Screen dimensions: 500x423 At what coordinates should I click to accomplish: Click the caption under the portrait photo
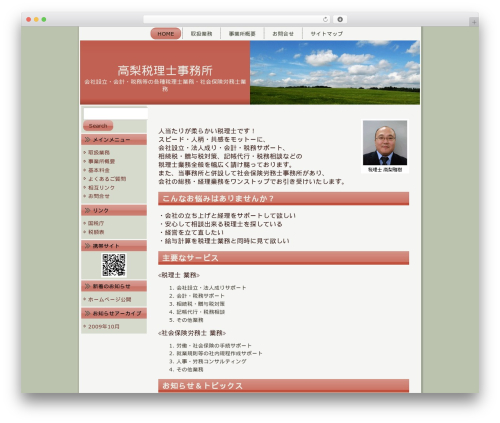(x=385, y=170)
